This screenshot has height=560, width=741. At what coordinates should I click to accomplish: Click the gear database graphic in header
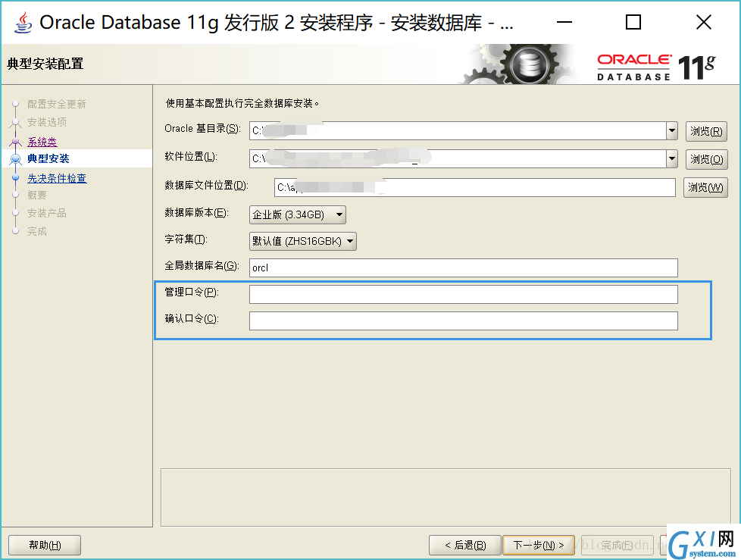(517, 64)
